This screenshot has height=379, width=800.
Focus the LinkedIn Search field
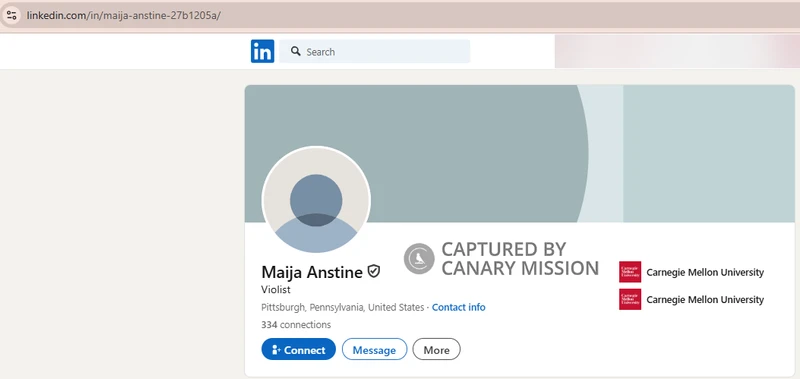coord(374,52)
